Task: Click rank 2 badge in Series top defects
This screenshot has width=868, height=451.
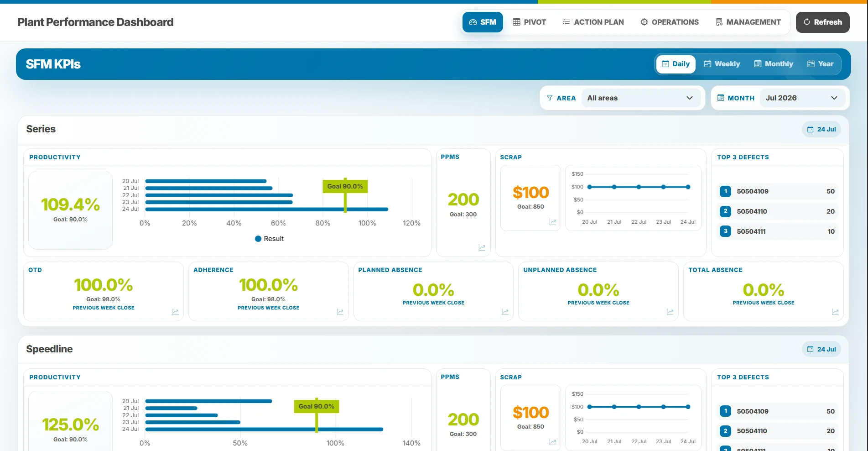Action: 725,211
